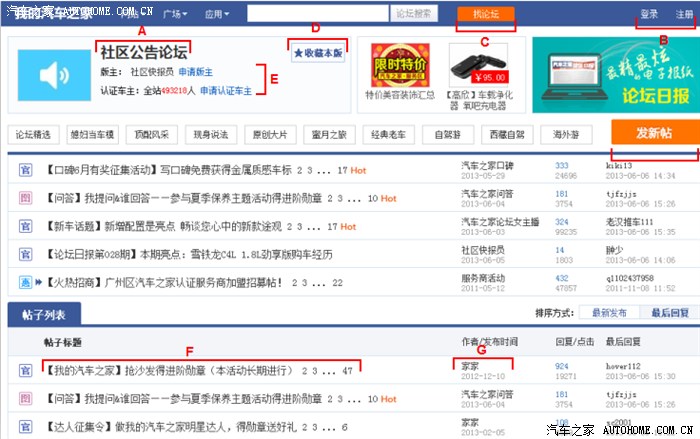Click the 官 icon beside 【新车话题】 thread
Viewport: 700px width, 439px height.
[25, 226]
